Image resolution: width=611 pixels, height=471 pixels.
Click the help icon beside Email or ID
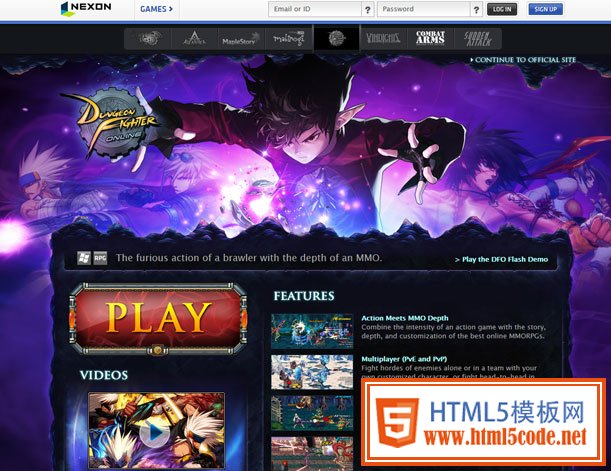pyautogui.click(x=367, y=9)
